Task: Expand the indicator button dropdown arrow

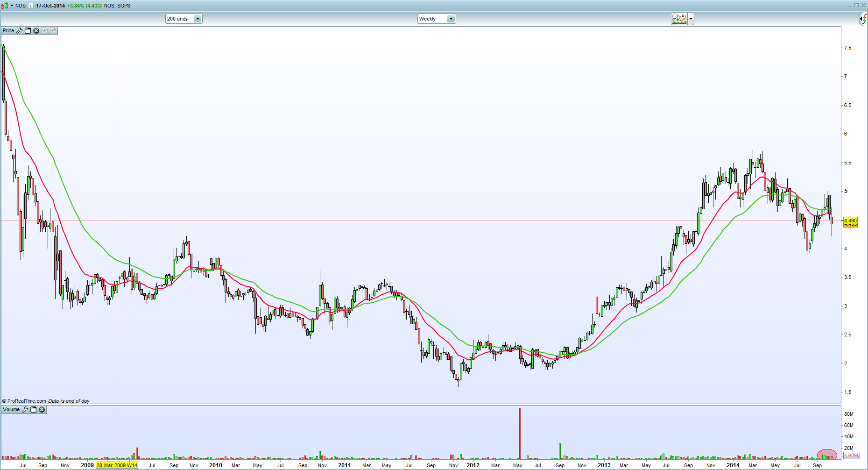Action: (691, 19)
